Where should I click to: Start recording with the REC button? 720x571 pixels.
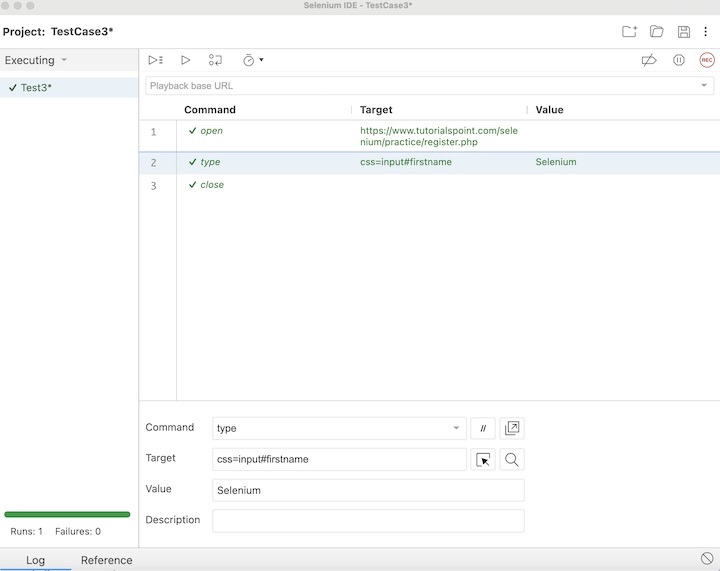click(707, 60)
